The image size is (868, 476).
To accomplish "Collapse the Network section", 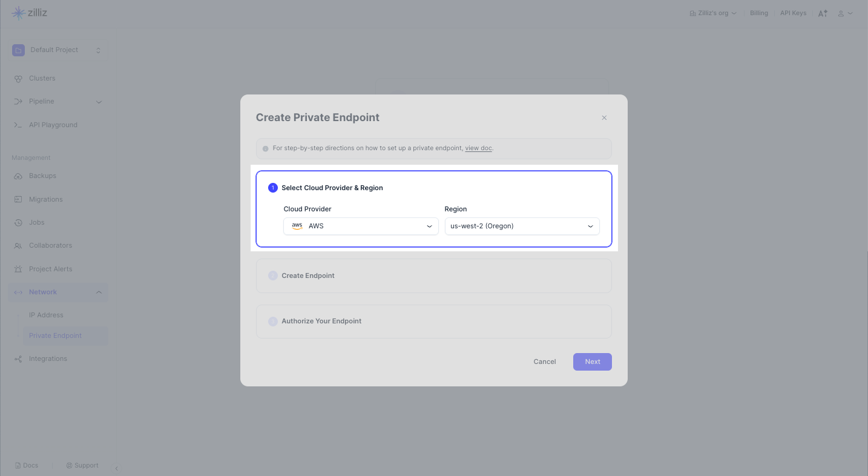I will click(99, 293).
